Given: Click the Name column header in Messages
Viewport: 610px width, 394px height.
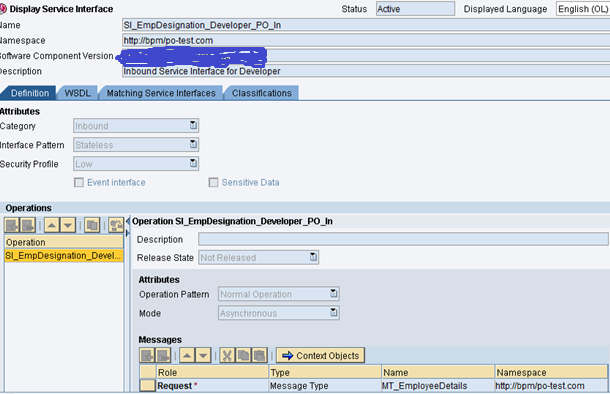Looking at the screenshot, I should [438, 372].
